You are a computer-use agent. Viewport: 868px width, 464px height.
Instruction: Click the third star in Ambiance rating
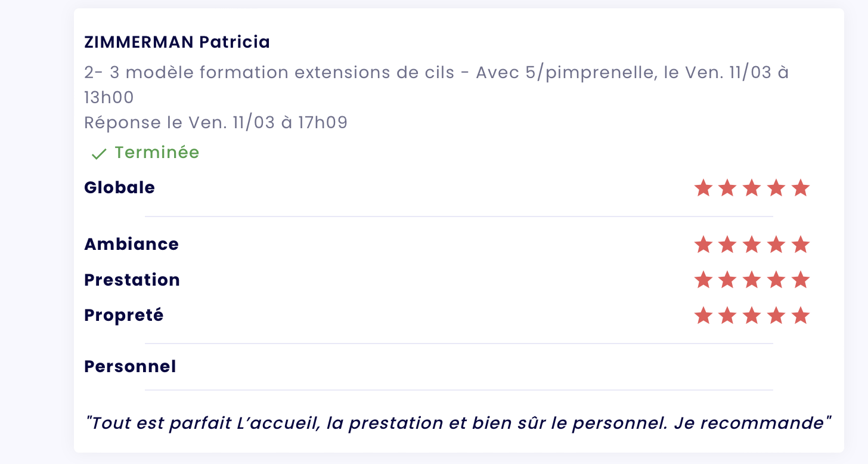point(752,245)
